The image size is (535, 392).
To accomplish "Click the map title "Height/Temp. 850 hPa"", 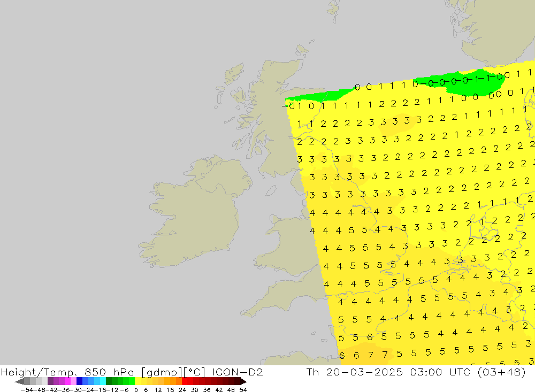I will (x=67, y=372).
